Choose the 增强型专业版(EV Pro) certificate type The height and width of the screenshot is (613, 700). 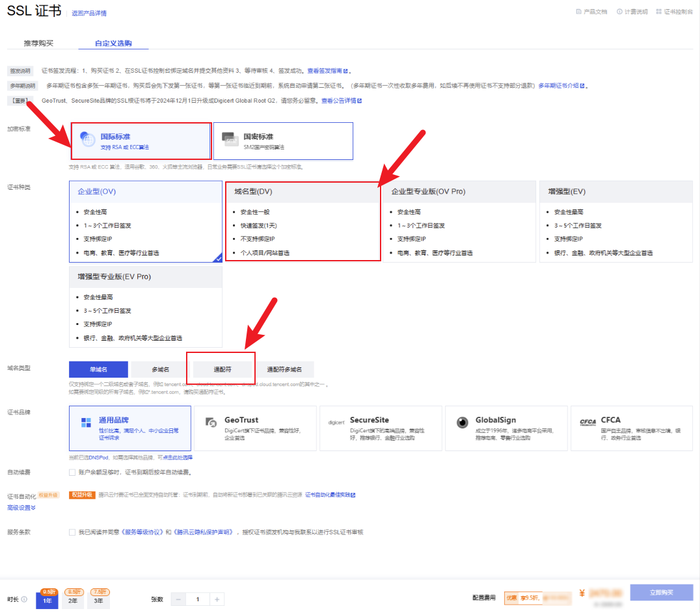click(x=146, y=307)
